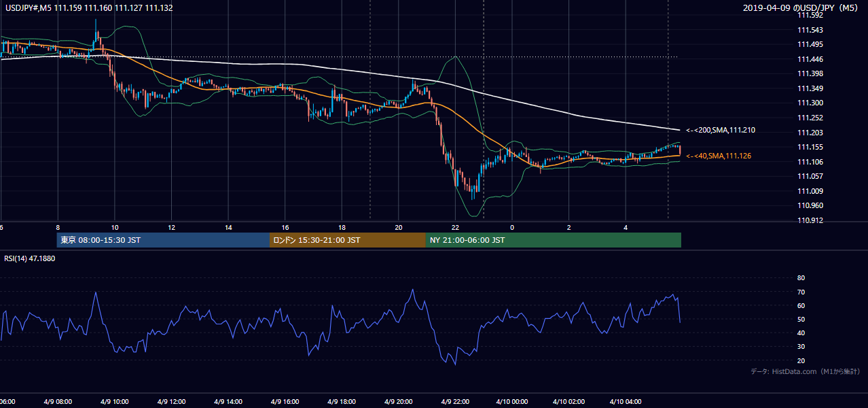868x408 pixels.
Task: Click price axis value 111.155
Action: tap(810, 147)
